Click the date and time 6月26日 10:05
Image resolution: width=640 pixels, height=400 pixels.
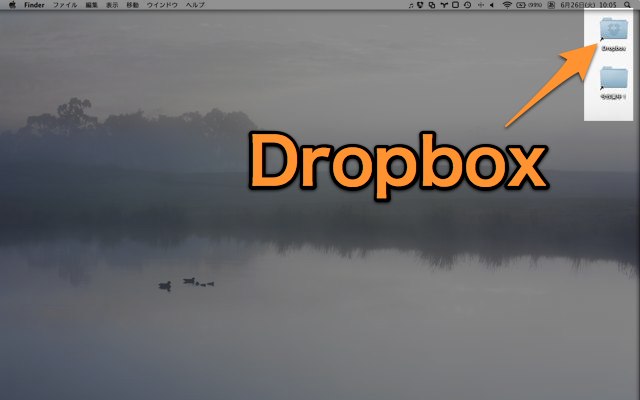(588, 5)
